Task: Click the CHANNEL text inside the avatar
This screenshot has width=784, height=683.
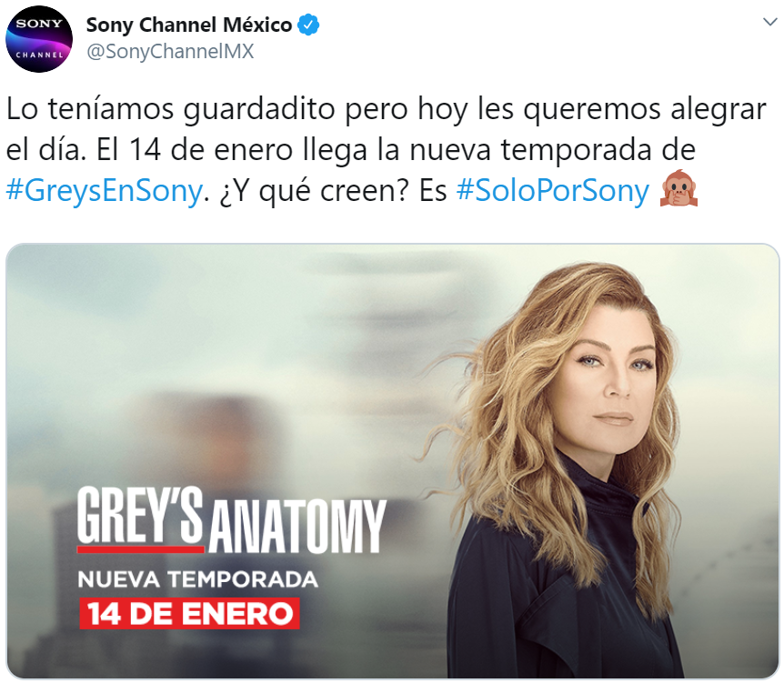Action: [39, 55]
